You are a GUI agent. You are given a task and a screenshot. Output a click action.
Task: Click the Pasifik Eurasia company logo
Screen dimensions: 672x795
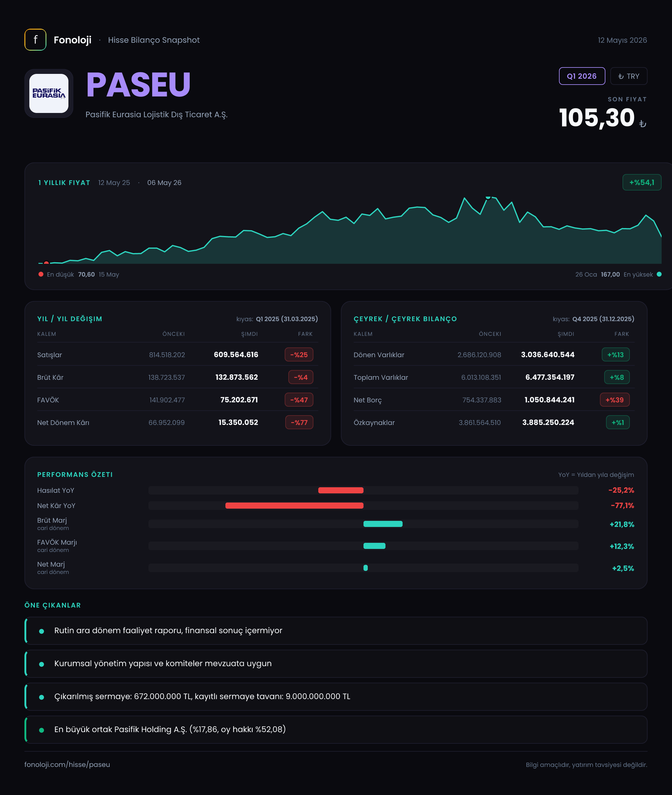click(49, 93)
